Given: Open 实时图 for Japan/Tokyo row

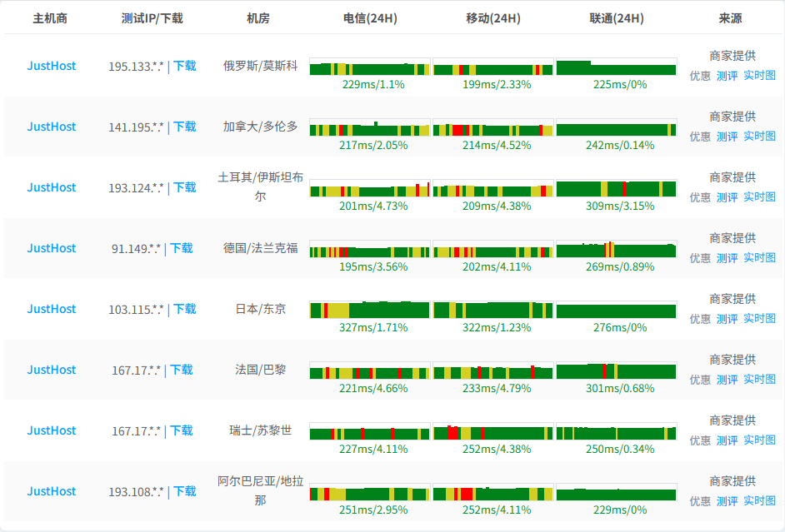Looking at the screenshot, I should coord(759,319).
